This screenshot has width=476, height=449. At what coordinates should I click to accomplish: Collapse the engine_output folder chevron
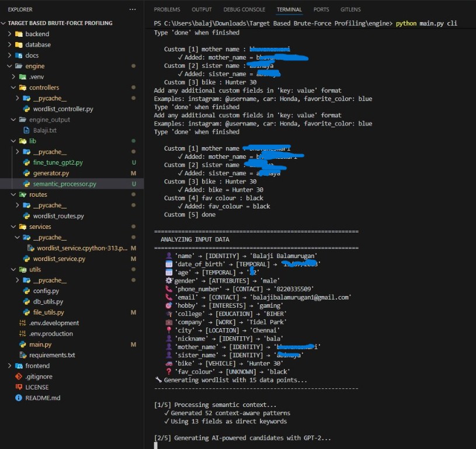coord(13,120)
